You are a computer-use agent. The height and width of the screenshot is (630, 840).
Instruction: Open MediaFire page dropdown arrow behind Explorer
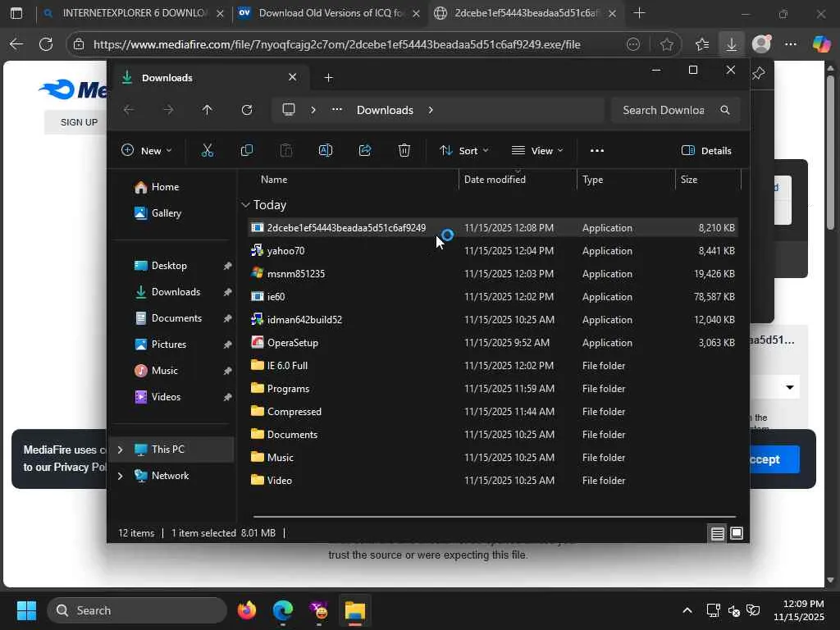790,387
